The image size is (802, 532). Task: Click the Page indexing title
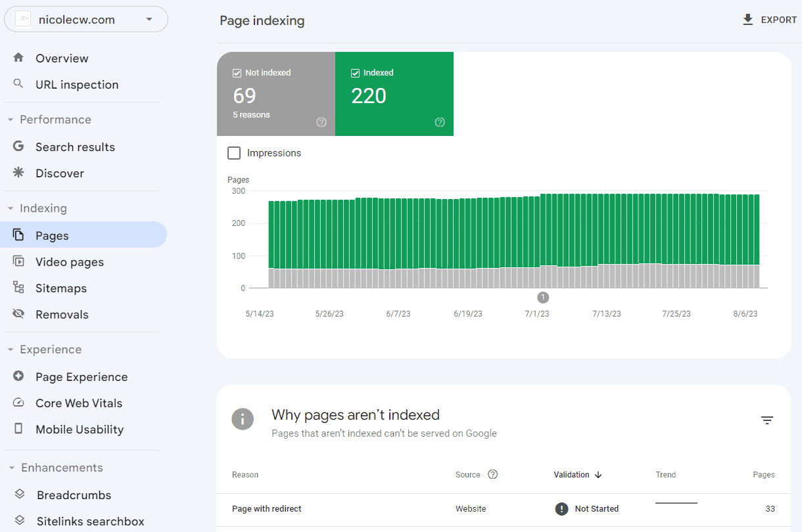[262, 20]
